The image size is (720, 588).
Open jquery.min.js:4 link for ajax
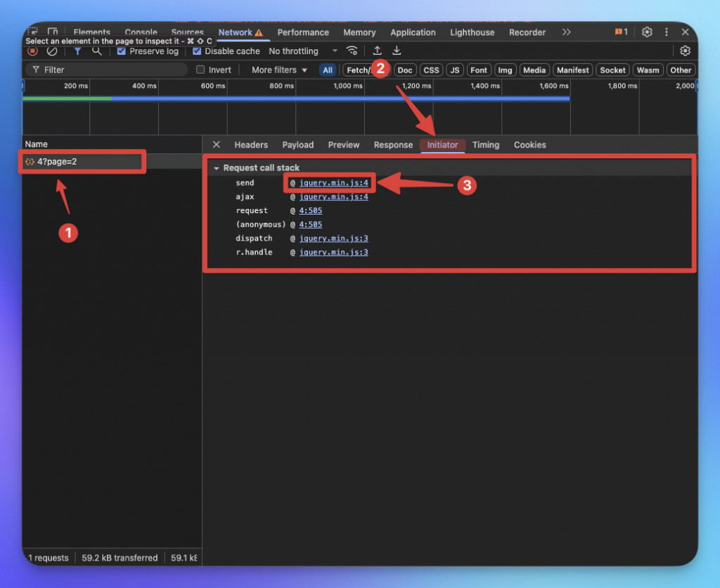333,197
